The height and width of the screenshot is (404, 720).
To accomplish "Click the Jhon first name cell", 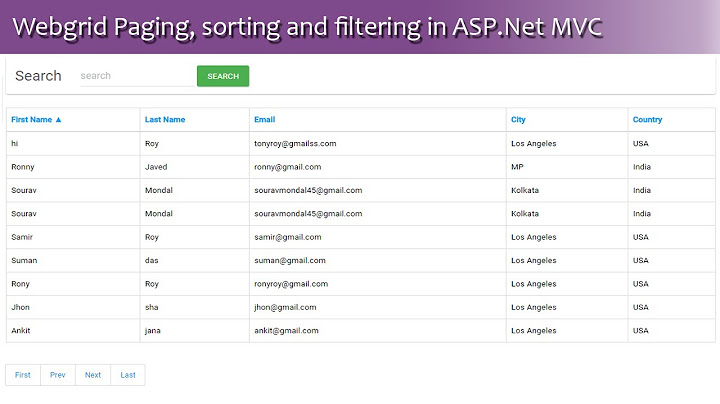I will pos(22,308).
